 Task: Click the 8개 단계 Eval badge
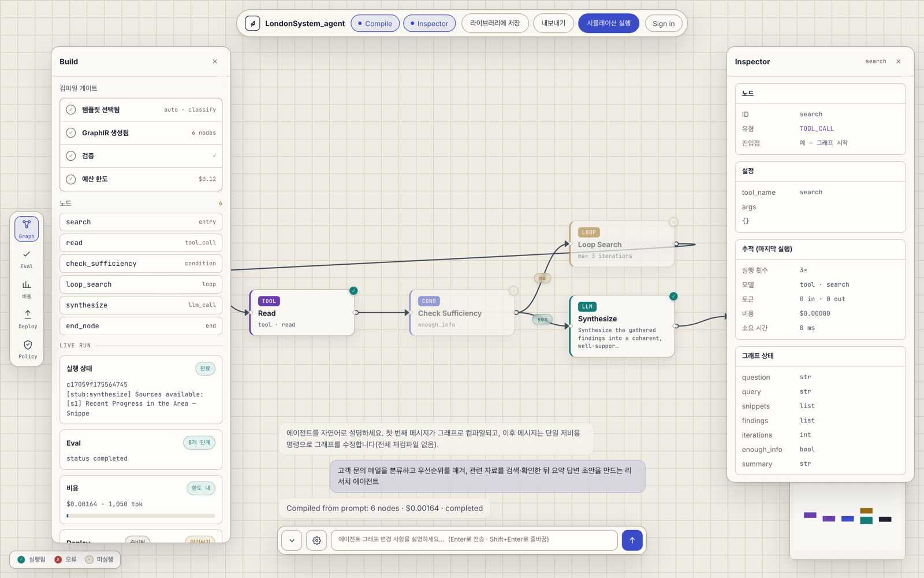pyautogui.click(x=199, y=442)
